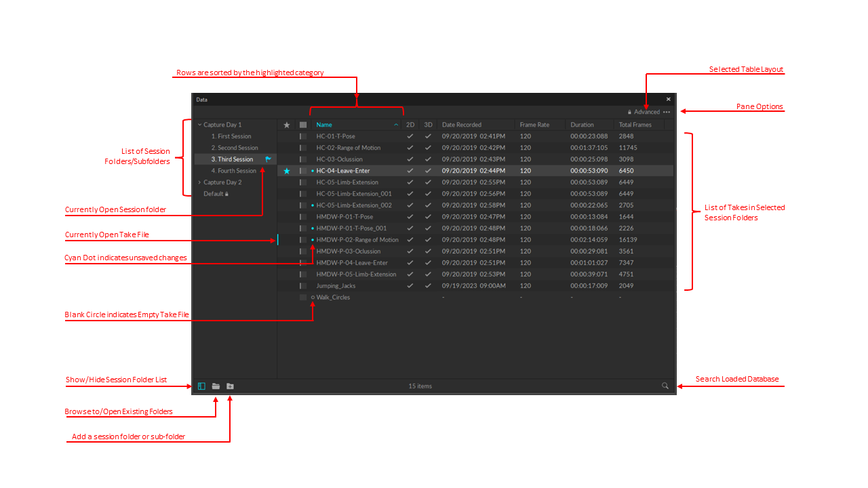
Task: Toggle the 2D checkmark for HC-01-T-Pose
Action: [x=410, y=136]
